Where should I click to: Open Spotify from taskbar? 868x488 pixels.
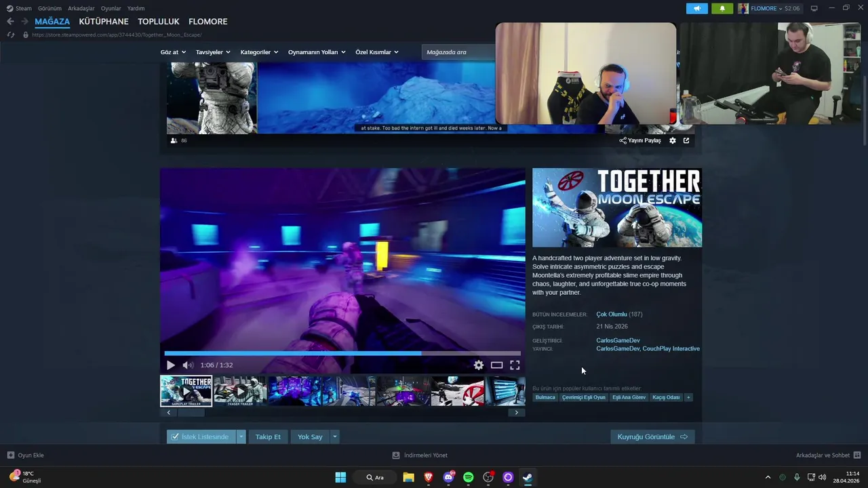[x=468, y=477]
